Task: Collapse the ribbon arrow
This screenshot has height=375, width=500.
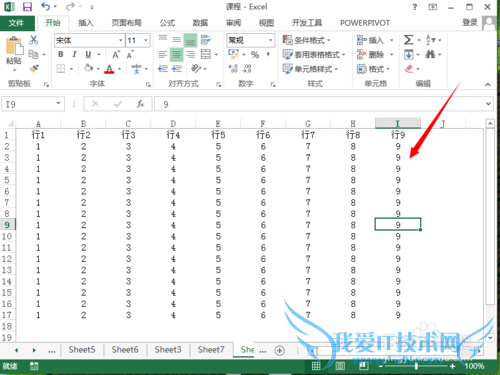Action: (488, 84)
